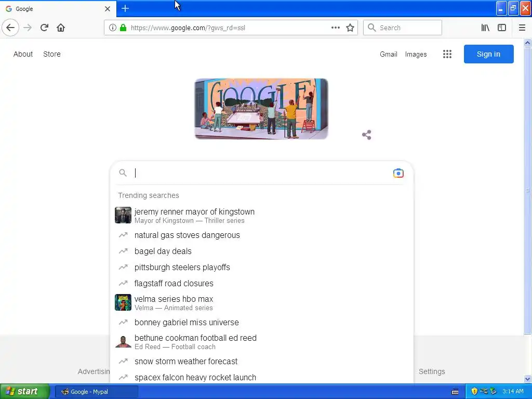Search by image with camera icon

398,173
